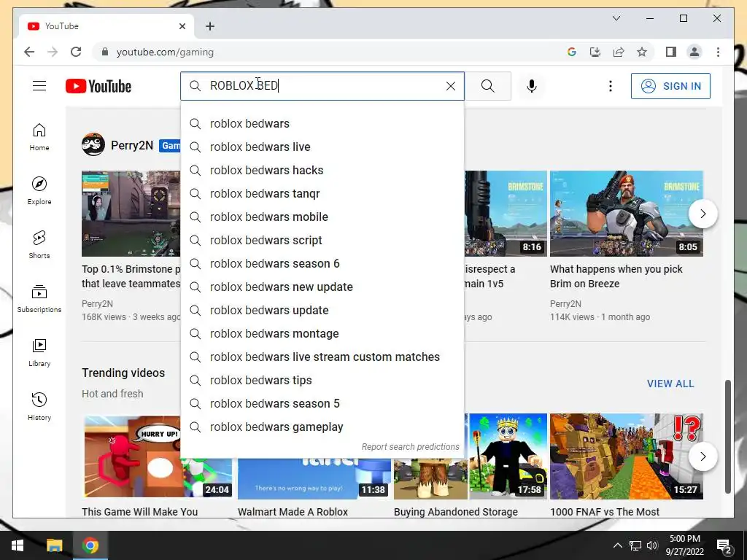The image size is (747, 560).
Task: Click the SIGN IN button
Action: click(670, 86)
